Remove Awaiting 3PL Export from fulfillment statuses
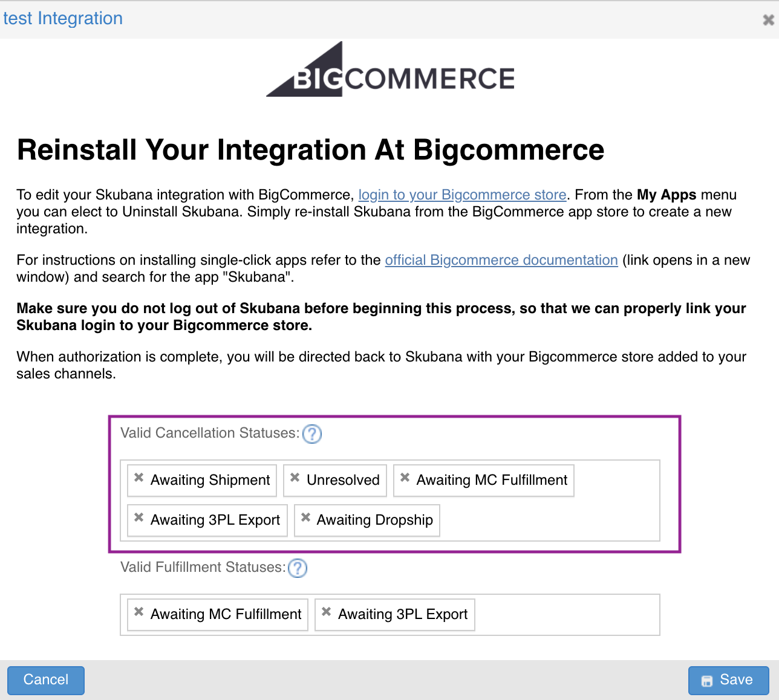The height and width of the screenshot is (700, 779). [x=326, y=612]
